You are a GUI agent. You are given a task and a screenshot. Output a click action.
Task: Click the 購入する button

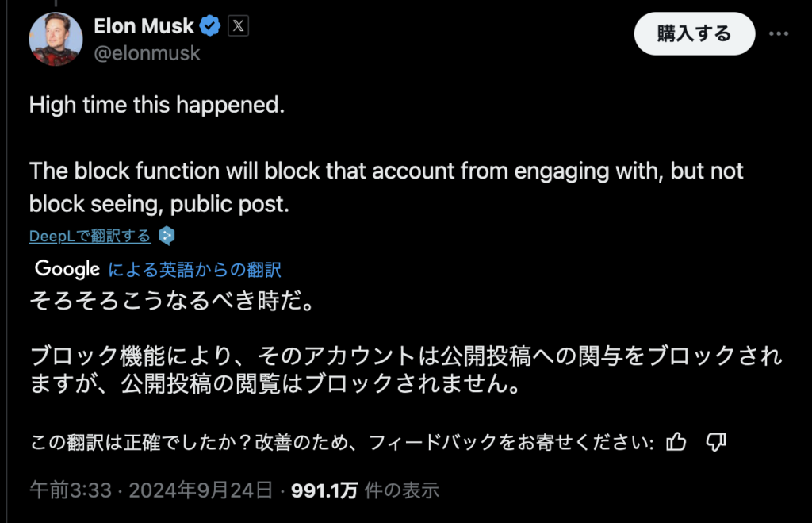[695, 33]
